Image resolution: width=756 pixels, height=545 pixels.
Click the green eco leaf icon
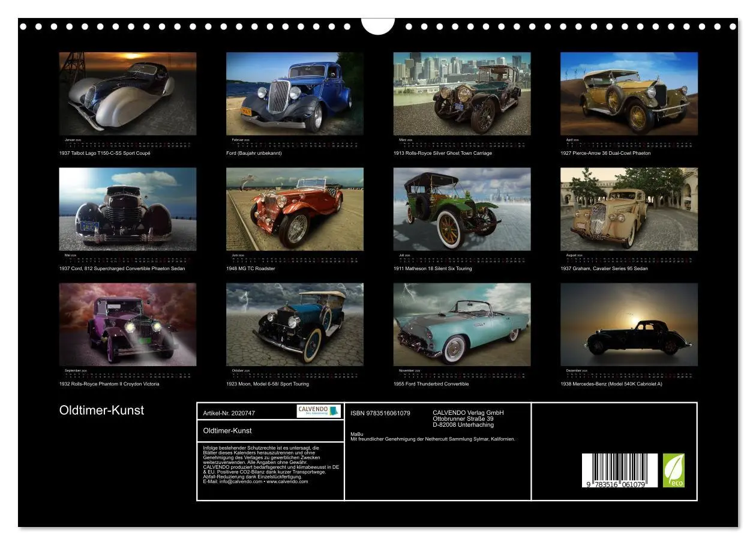click(x=673, y=470)
